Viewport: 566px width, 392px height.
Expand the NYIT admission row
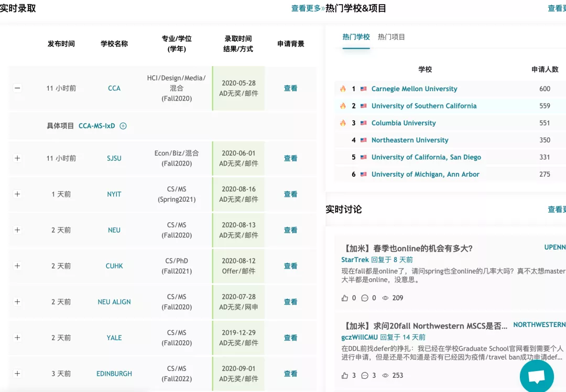click(17, 194)
